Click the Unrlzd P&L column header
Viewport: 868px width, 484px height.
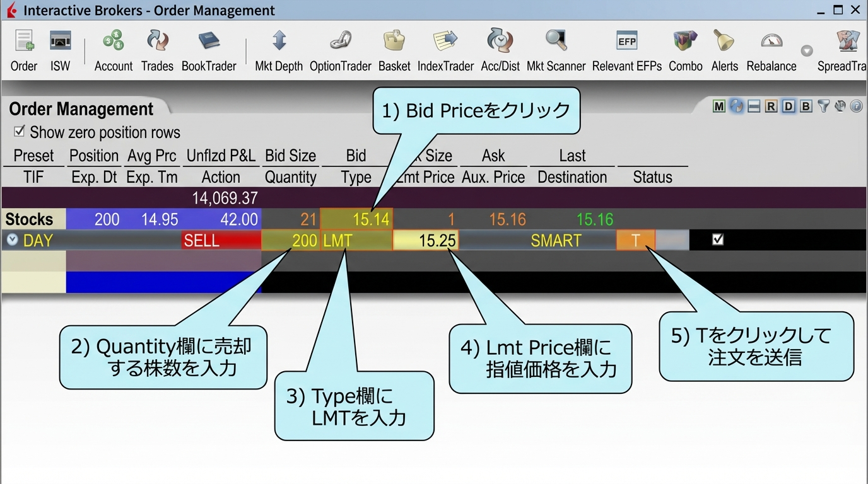[x=221, y=156]
